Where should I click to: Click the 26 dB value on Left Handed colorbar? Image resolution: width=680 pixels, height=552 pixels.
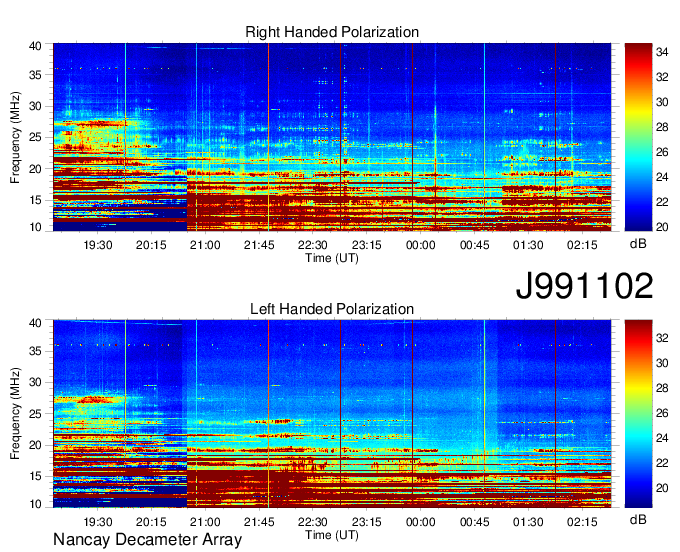(662, 413)
